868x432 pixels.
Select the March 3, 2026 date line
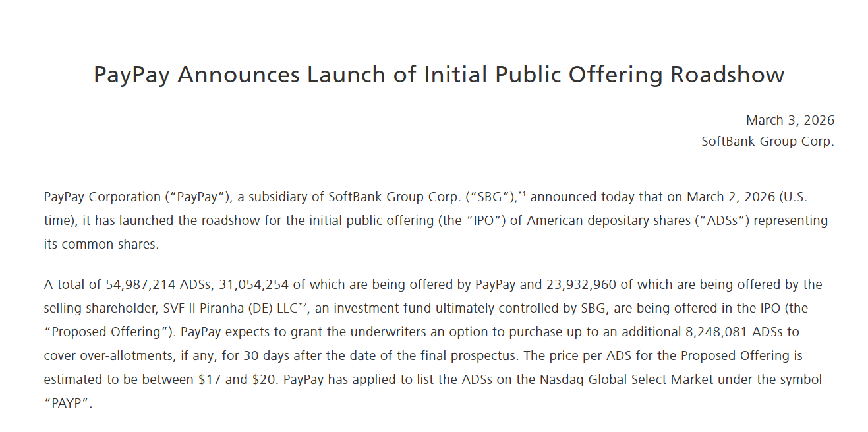pos(790,120)
